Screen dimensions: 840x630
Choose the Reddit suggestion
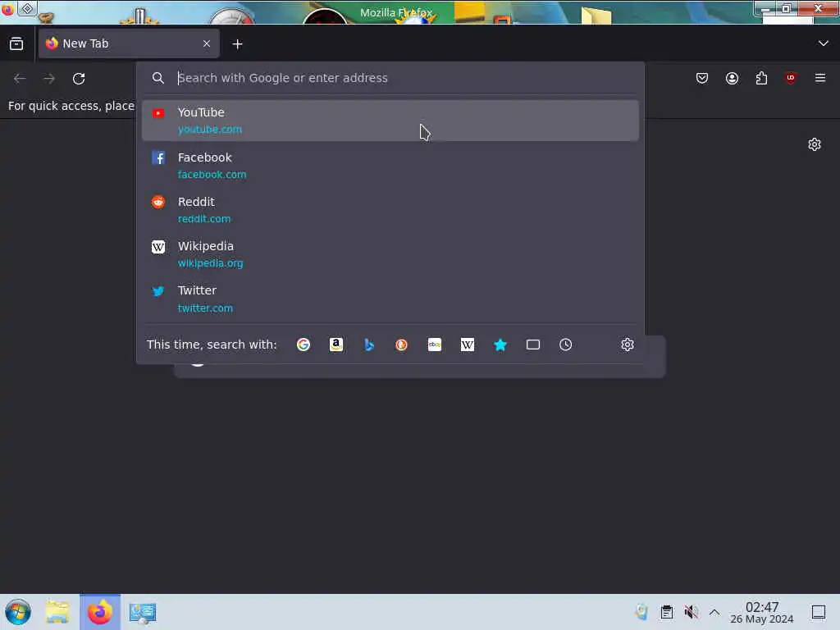coord(390,210)
